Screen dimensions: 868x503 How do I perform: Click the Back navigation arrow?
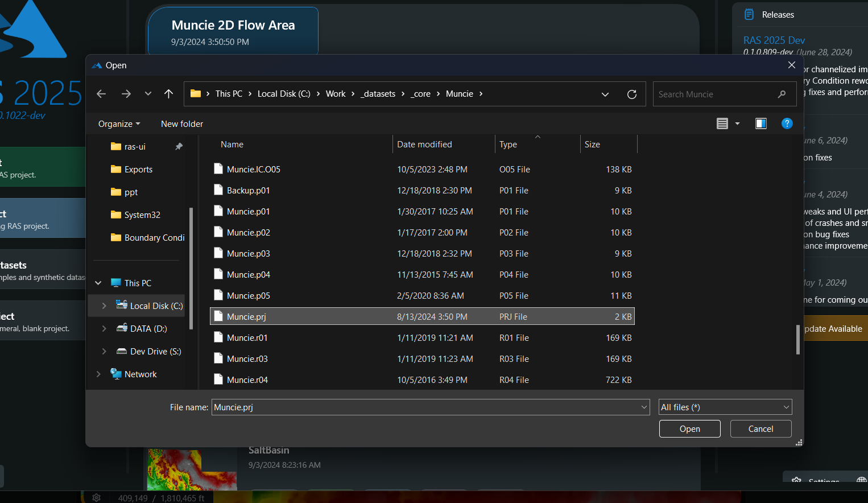coord(101,94)
